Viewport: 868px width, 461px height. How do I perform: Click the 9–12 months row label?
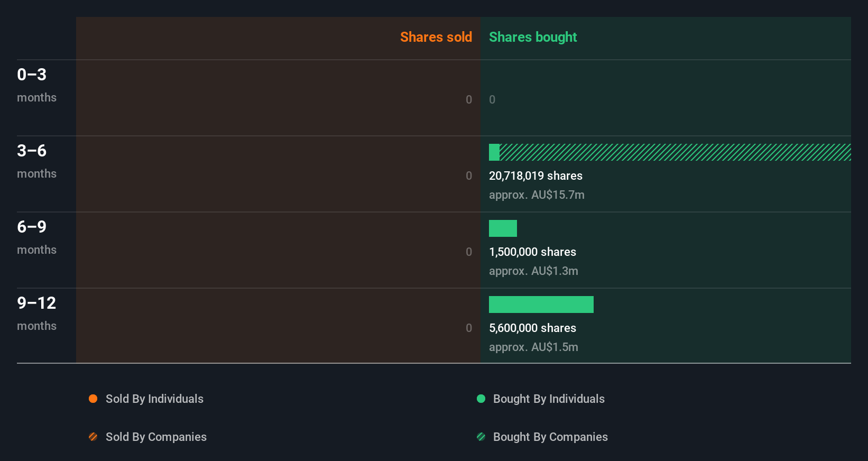click(x=36, y=314)
